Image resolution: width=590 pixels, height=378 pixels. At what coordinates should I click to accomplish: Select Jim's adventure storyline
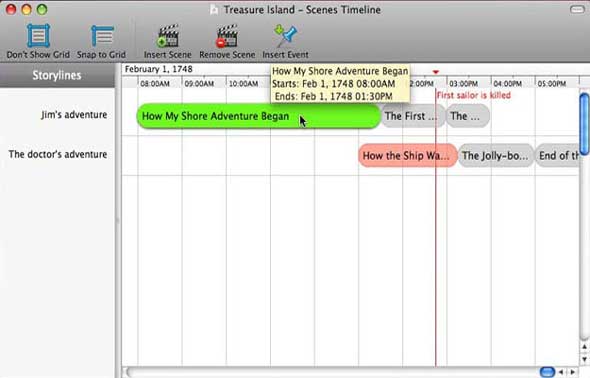[x=74, y=115]
